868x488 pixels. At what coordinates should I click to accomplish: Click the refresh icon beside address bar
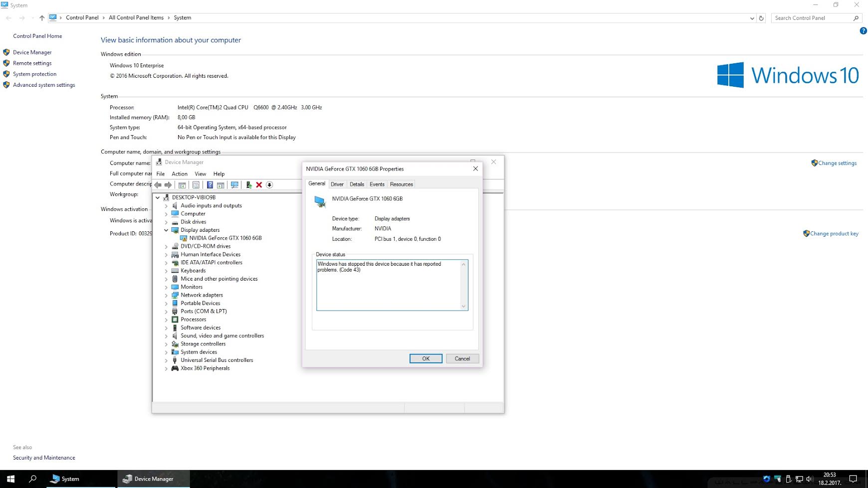761,18
